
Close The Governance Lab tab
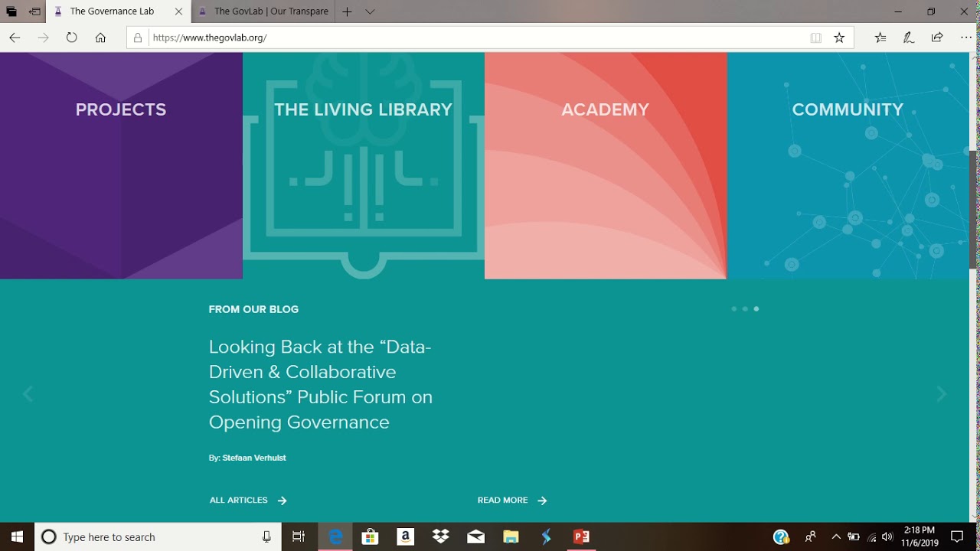[178, 11]
